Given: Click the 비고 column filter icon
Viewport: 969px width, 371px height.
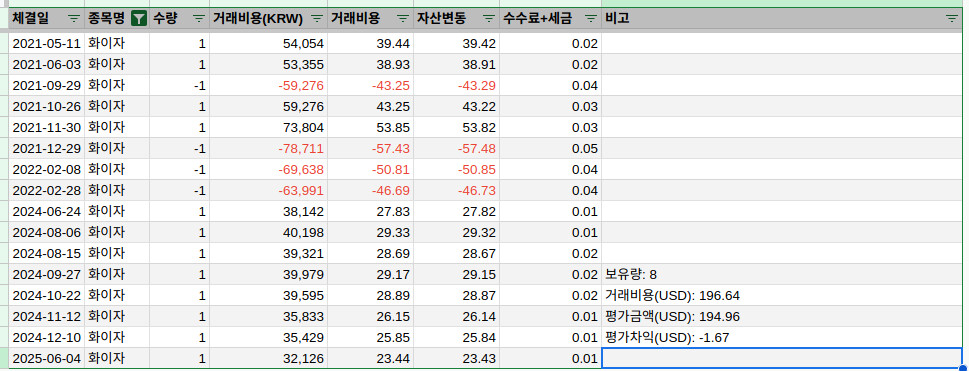Looking at the screenshot, I should 952,19.
